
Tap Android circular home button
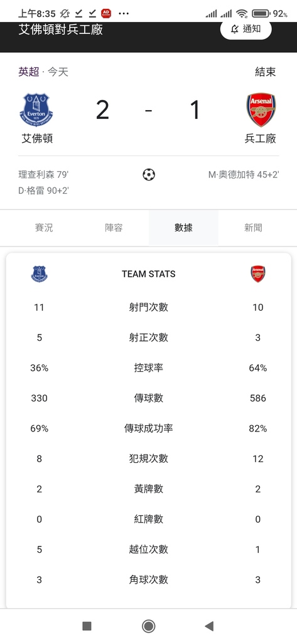coord(148,626)
